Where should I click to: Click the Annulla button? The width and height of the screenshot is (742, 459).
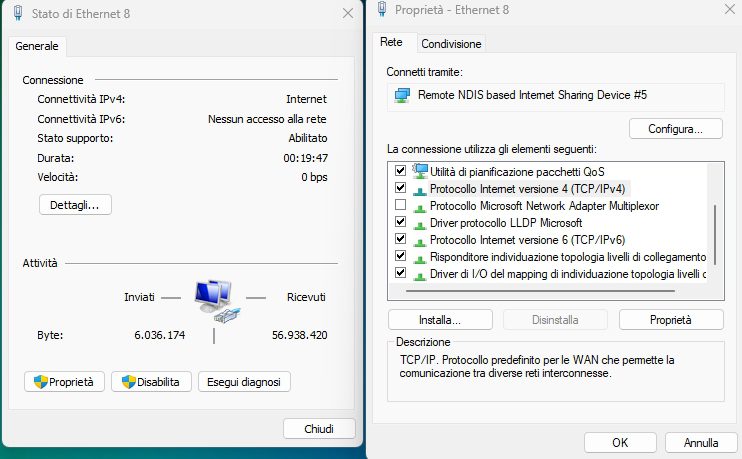tap(701, 442)
